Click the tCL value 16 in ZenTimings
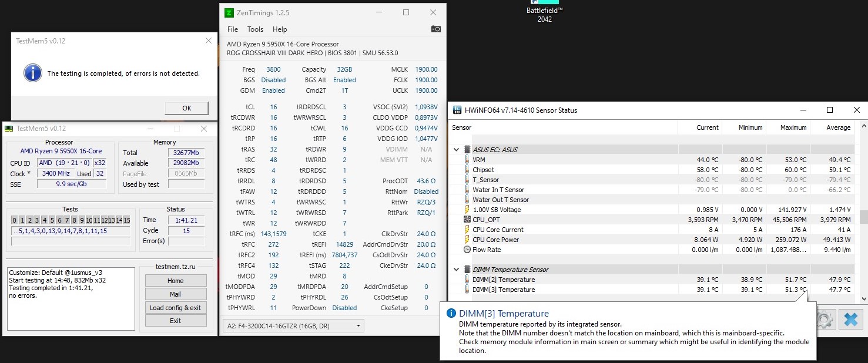 click(x=273, y=107)
